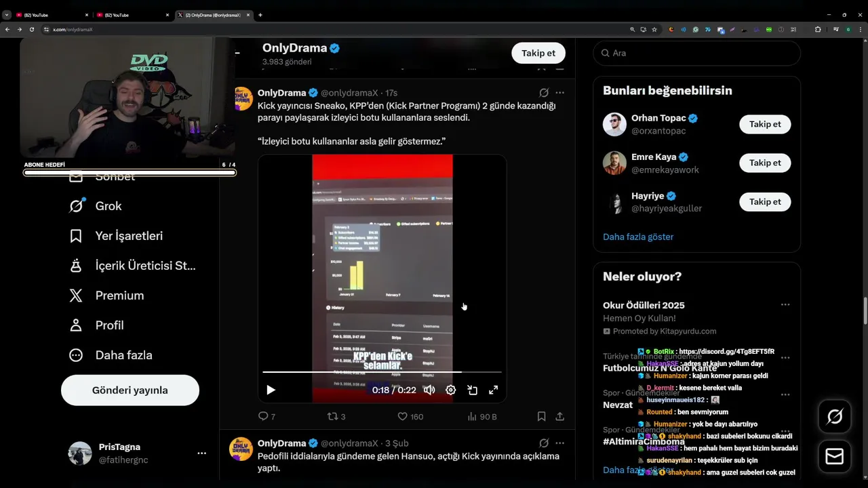Play the Sneako video
The height and width of the screenshot is (488, 868).
271,390
